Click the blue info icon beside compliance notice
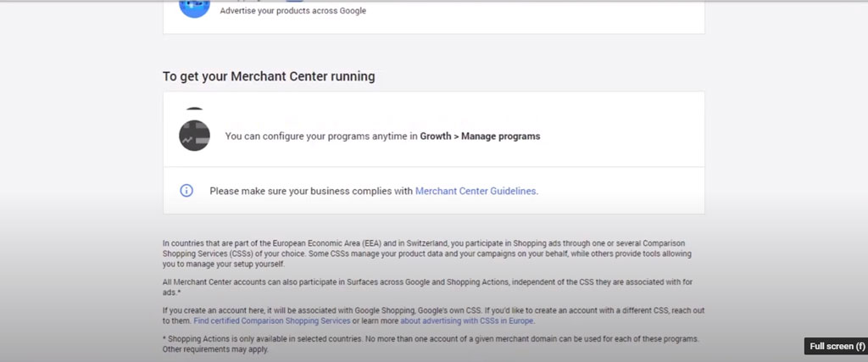The height and width of the screenshot is (362, 868). tap(186, 191)
